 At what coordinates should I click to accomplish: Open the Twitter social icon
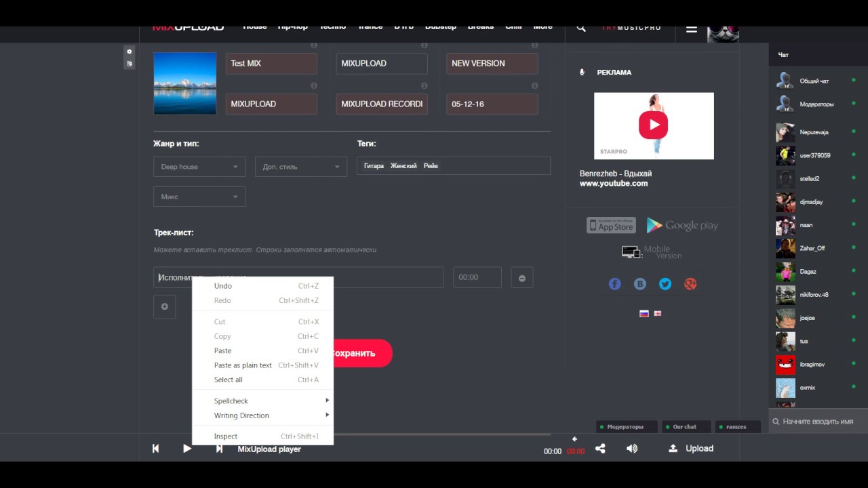click(665, 284)
